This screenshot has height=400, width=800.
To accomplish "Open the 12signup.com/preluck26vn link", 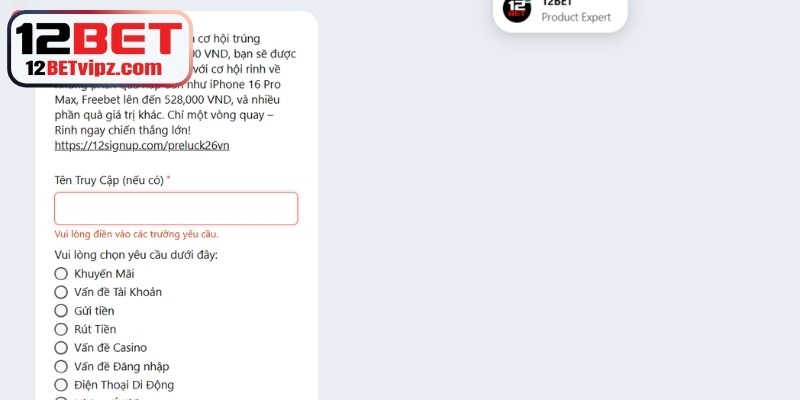I will pyautogui.click(x=142, y=145).
